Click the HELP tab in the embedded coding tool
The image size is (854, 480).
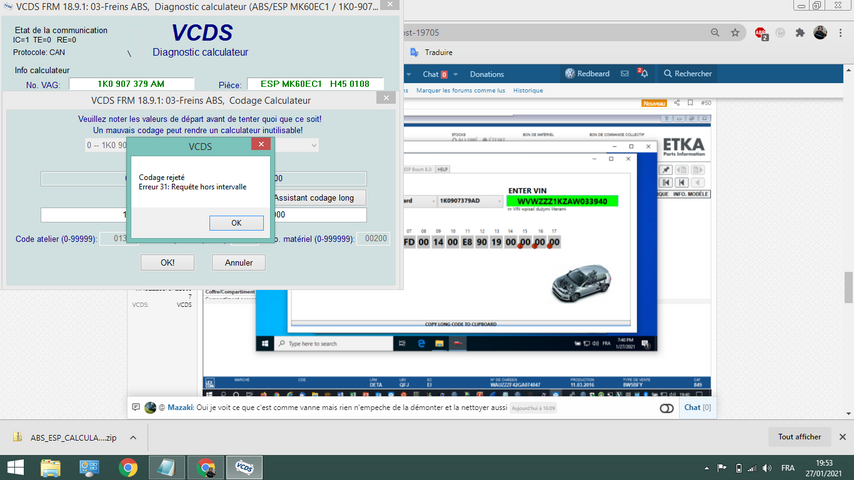click(442, 169)
